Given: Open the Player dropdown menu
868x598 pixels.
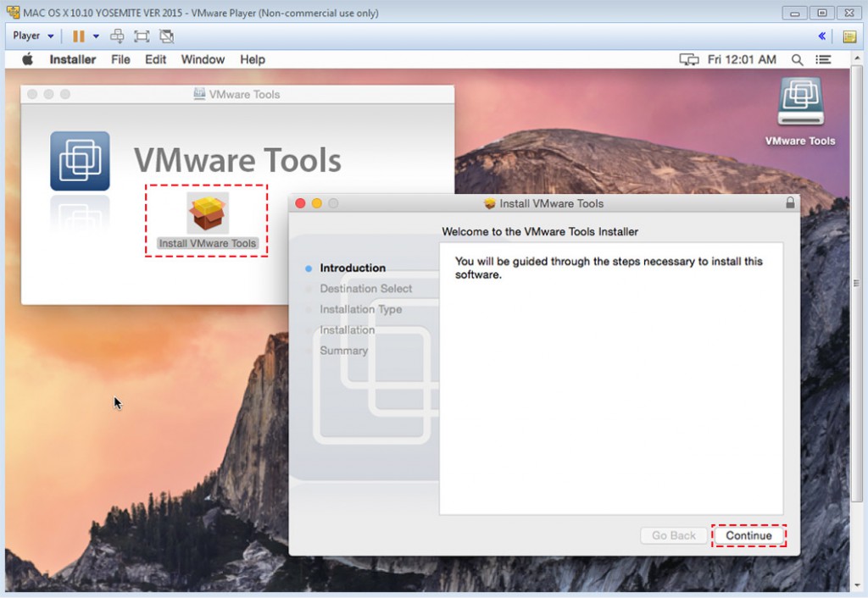Looking at the screenshot, I should [33, 36].
